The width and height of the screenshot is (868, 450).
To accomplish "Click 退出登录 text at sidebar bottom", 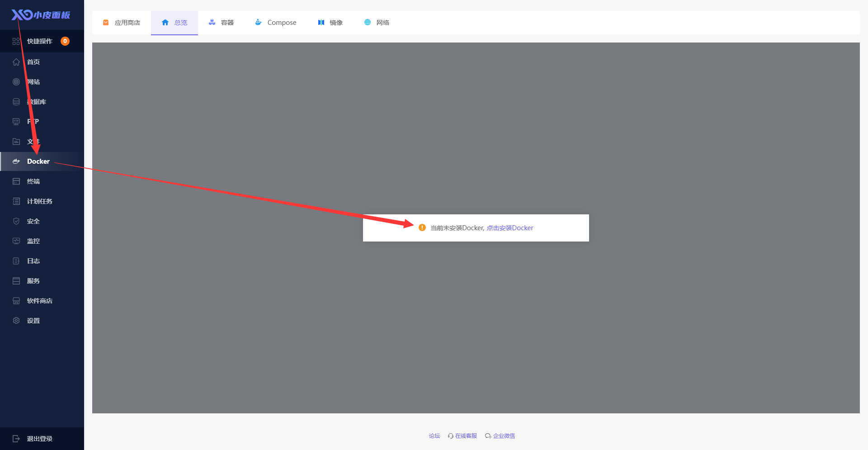I will coord(40,439).
